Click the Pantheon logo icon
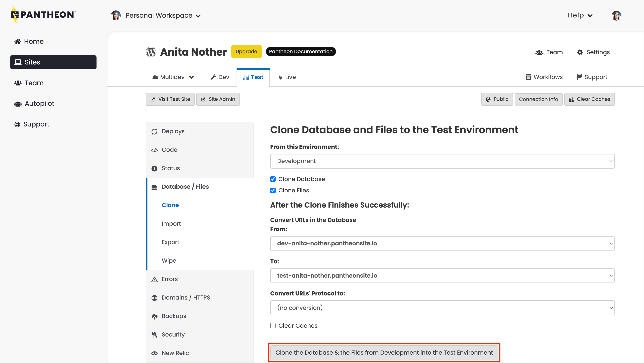644x363 pixels. click(15, 15)
